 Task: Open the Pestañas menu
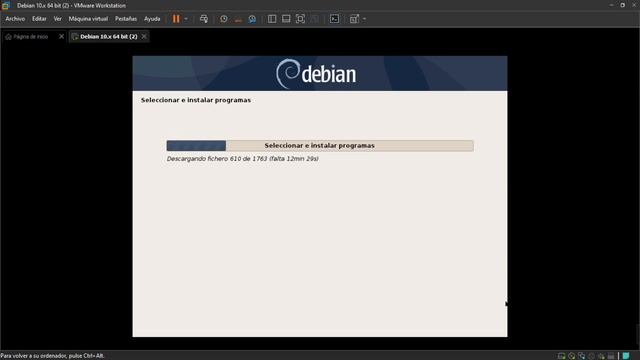126,19
